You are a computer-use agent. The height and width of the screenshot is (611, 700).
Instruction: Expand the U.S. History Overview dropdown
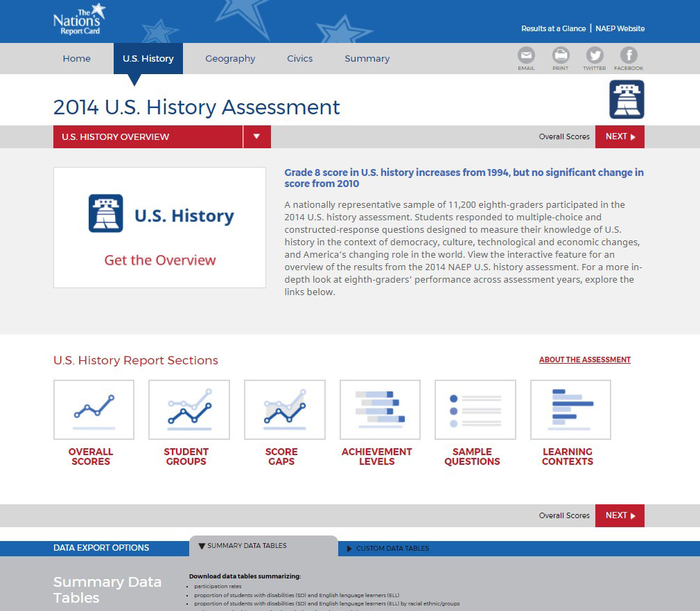tap(256, 136)
